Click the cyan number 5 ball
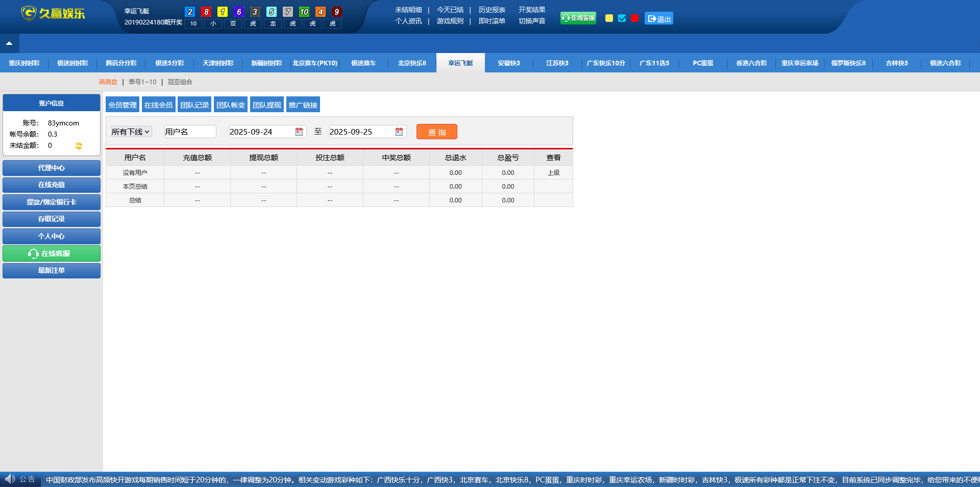This screenshot has height=487, width=980. [x=272, y=12]
